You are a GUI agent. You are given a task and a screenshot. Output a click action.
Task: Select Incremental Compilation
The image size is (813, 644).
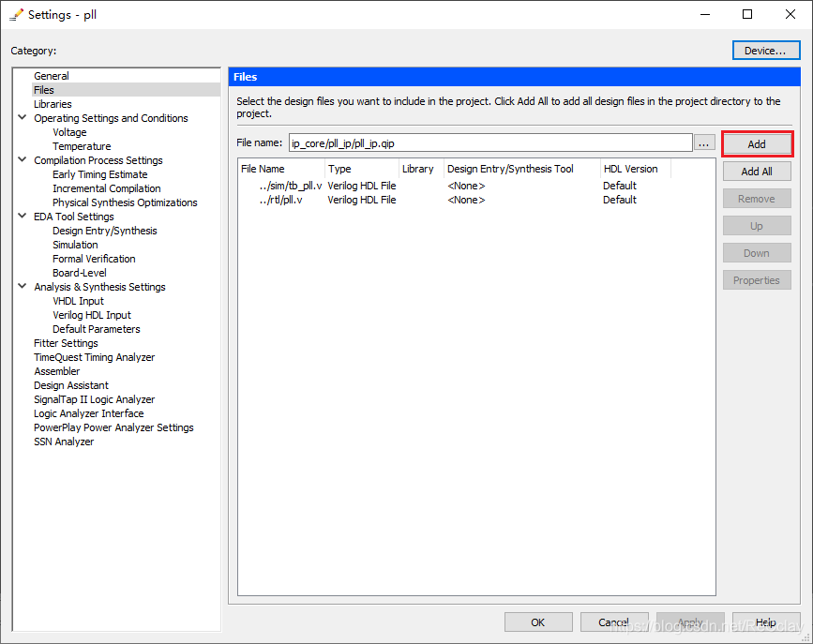(106, 188)
